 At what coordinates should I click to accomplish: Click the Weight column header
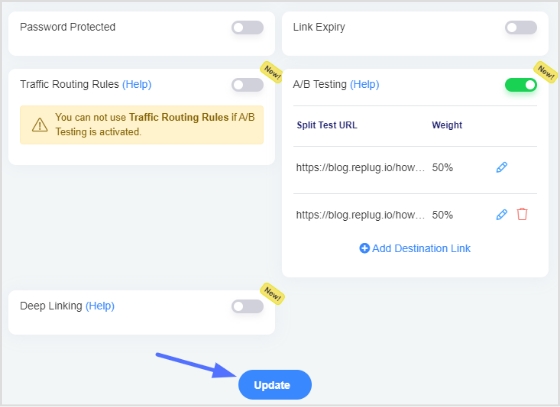(x=447, y=125)
